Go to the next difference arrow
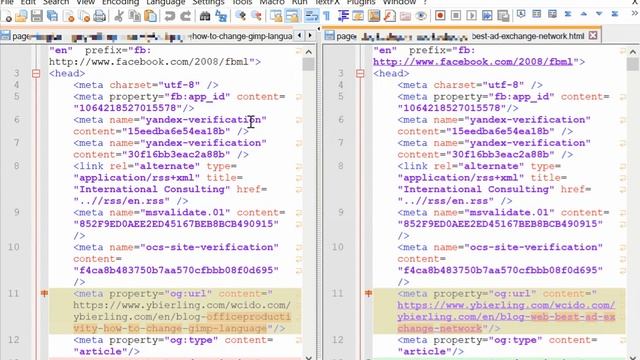This screenshot has width=640, height=360. point(599,14)
